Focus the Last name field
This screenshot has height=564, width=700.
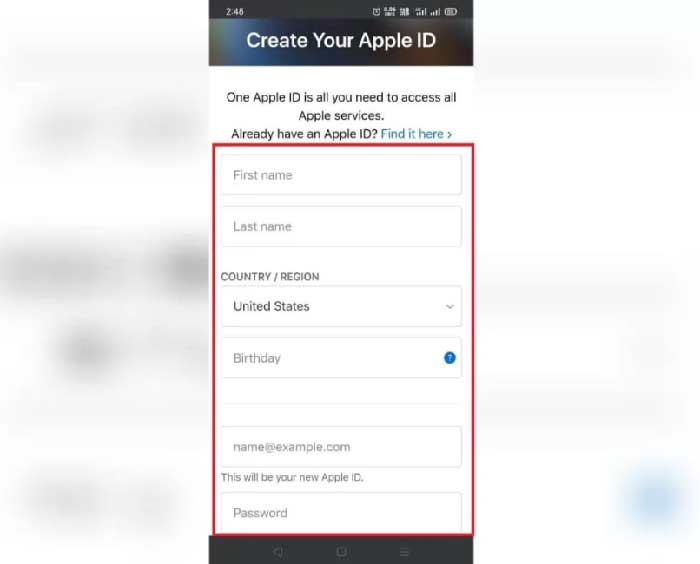coord(342,226)
